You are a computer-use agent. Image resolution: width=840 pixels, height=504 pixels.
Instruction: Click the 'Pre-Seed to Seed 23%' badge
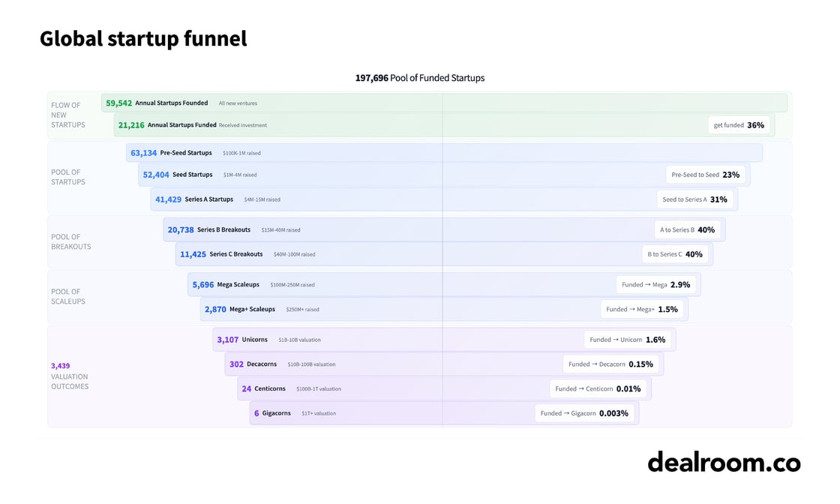(705, 175)
